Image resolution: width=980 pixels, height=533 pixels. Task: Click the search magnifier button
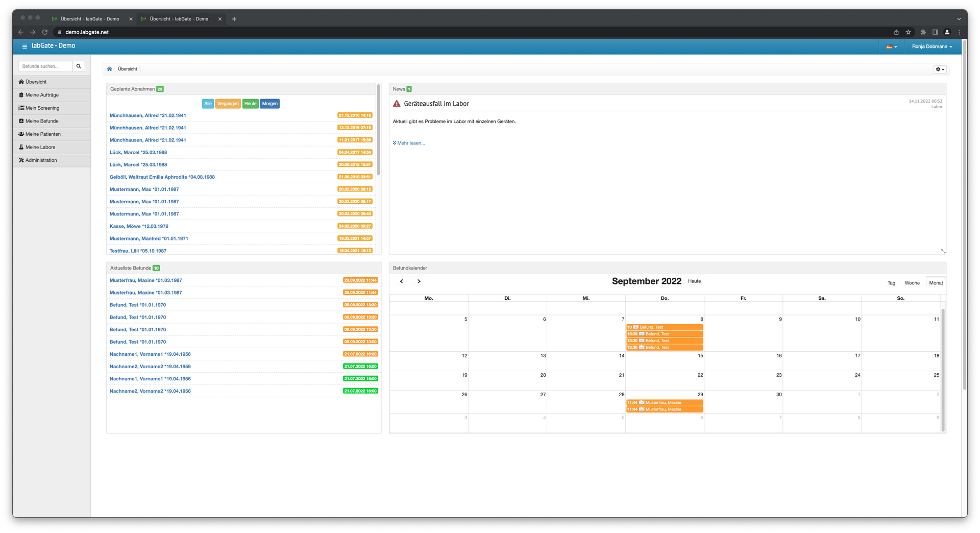click(79, 66)
